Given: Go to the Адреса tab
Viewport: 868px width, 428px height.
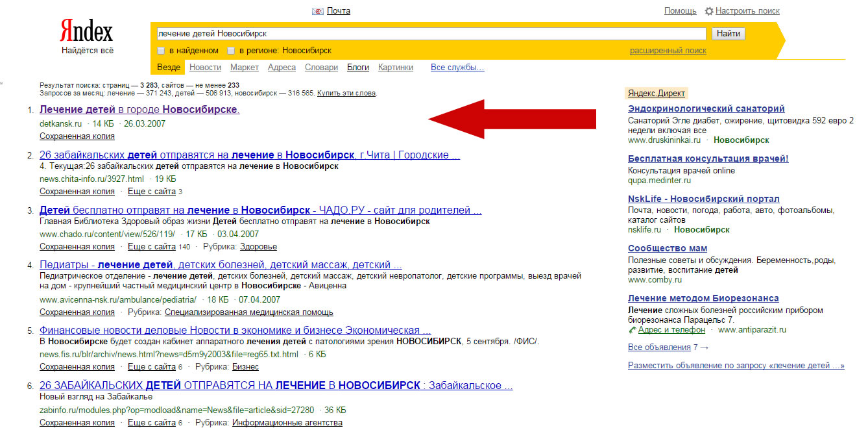Looking at the screenshot, I should 282,68.
